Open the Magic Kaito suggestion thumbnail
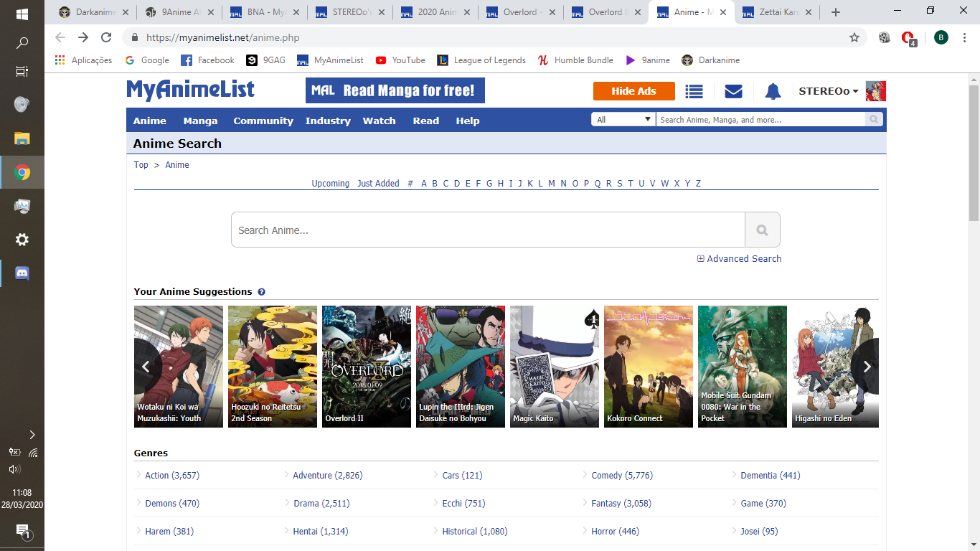 tap(555, 367)
